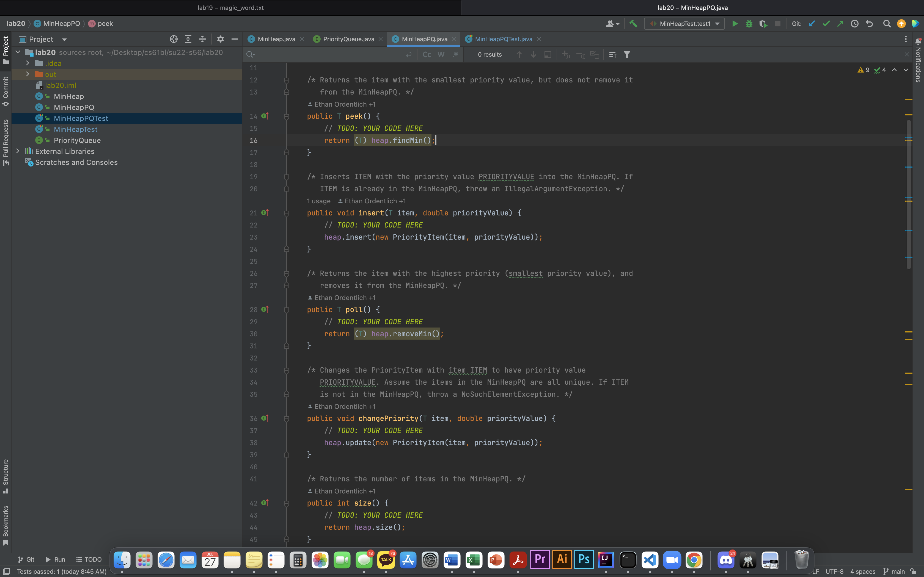
Task: Build the project with the hammer icon
Action: (633, 24)
